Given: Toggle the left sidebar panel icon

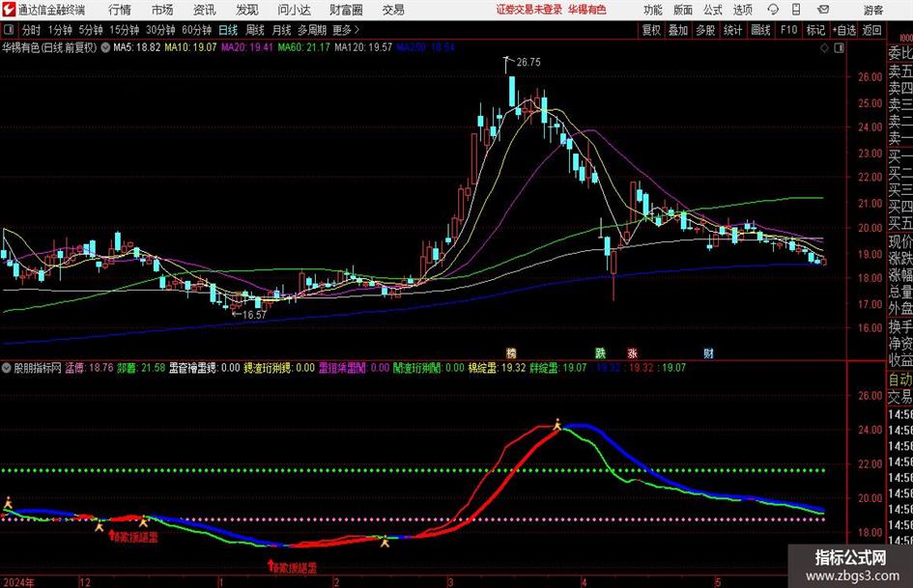Looking at the screenshot, I should pyautogui.click(x=9, y=30).
